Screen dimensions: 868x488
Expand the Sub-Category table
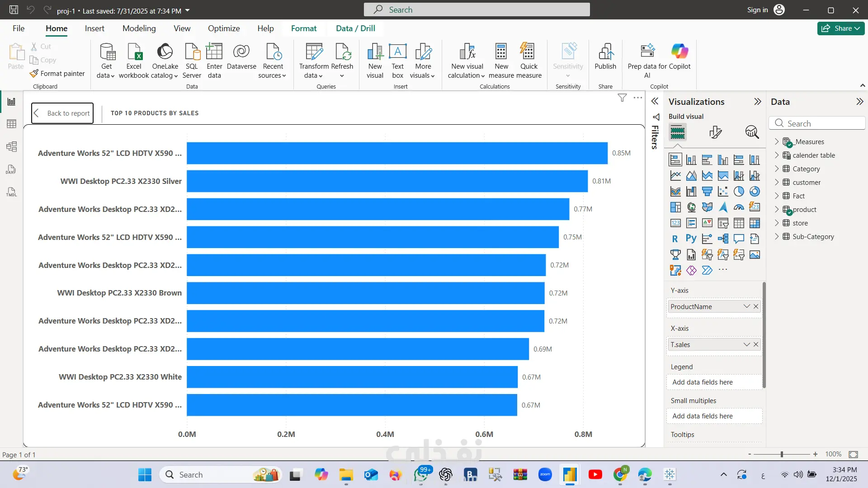point(777,236)
